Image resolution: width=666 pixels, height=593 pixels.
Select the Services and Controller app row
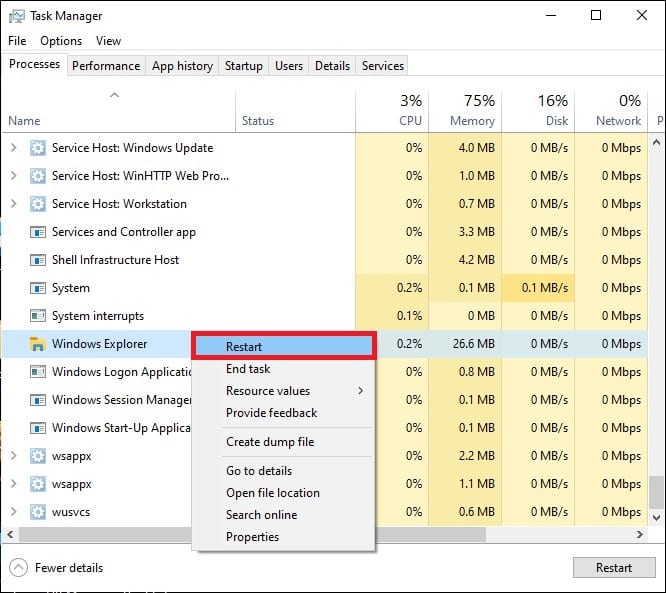click(325, 232)
